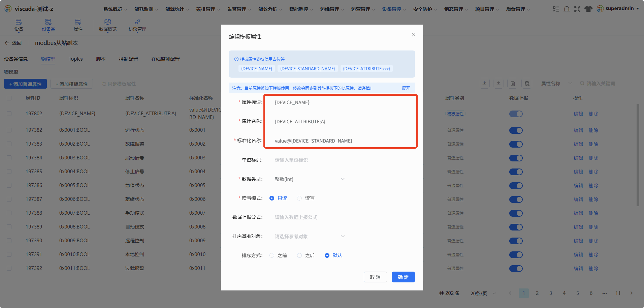Open the 设备管控 top menu
The height and width of the screenshot is (308, 644).
click(x=394, y=9)
